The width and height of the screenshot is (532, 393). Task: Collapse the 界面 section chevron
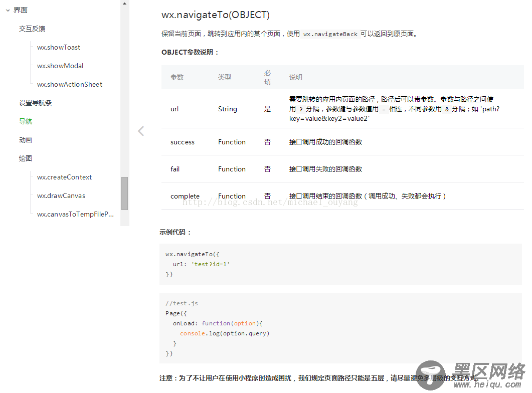point(8,11)
